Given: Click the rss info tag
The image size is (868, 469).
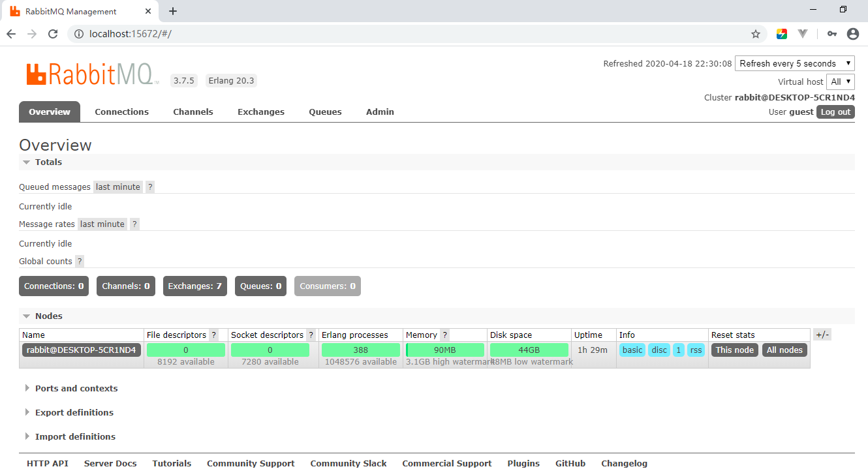Looking at the screenshot, I should (x=696, y=350).
